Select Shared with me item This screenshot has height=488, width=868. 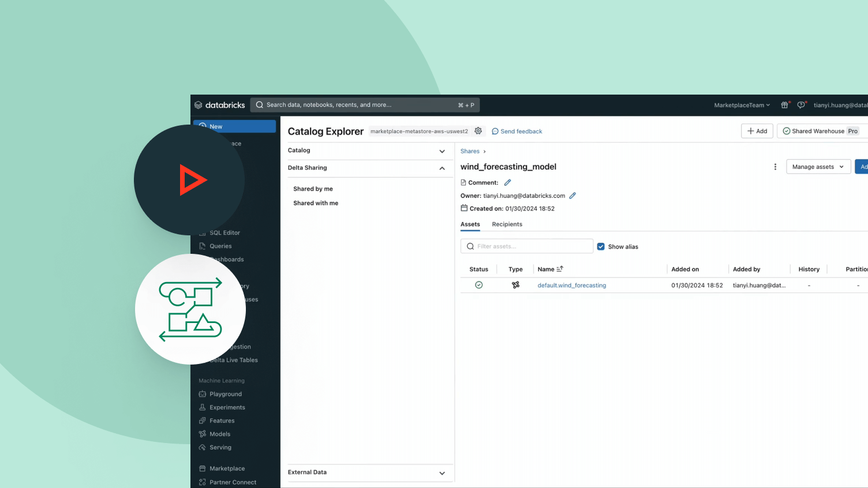(316, 203)
